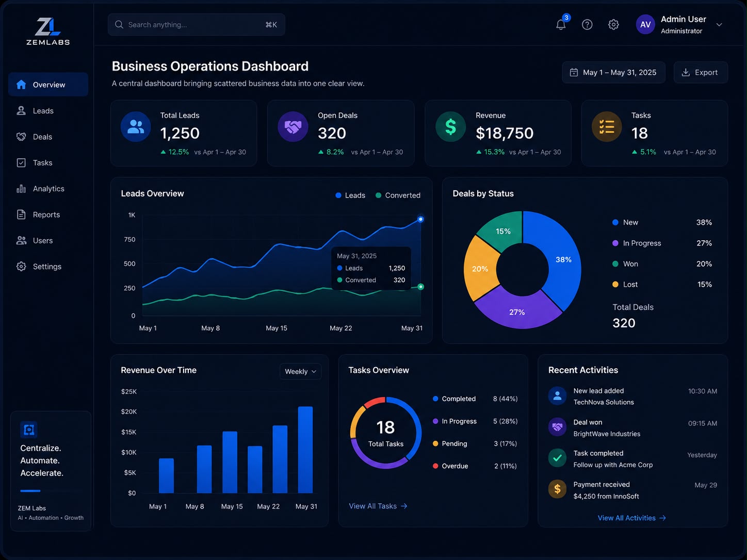Expand the Admin User account menu chevron
Image resolution: width=747 pixels, height=560 pixels.
pos(719,25)
